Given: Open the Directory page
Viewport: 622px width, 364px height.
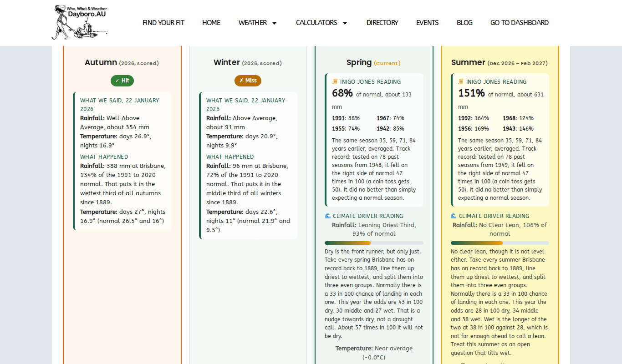Looking at the screenshot, I should [382, 23].
